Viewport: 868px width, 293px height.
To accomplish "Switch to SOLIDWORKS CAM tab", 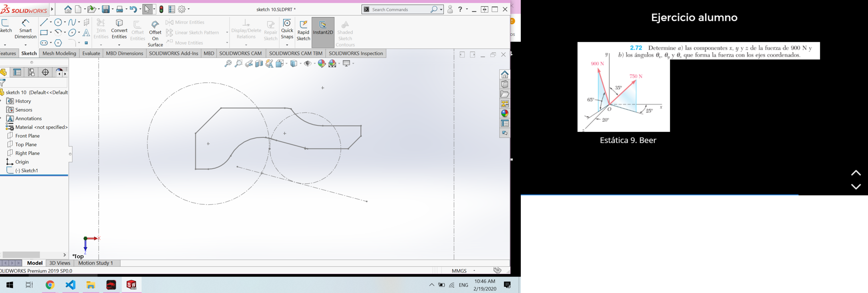I will tap(240, 53).
